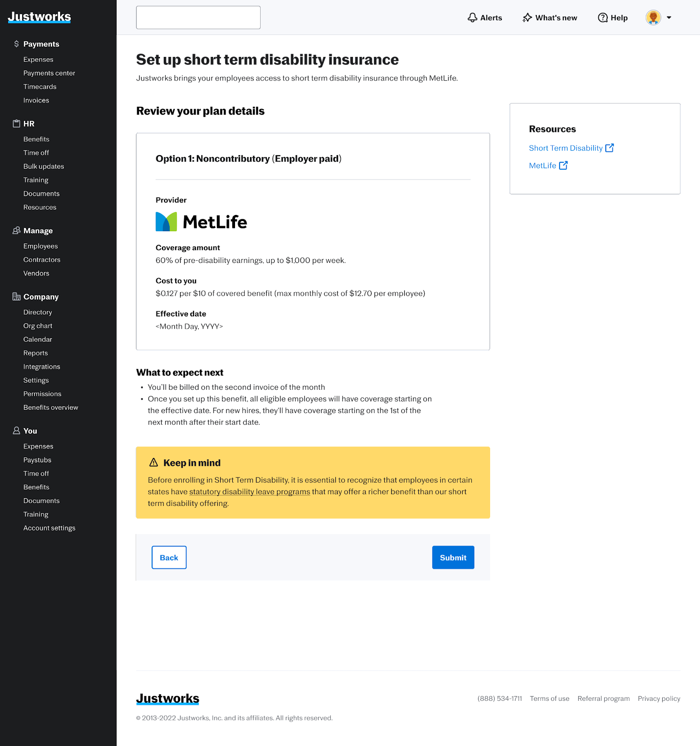Click the Justworks logo in sidebar
Image resolution: width=700 pixels, height=746 pixels.
tap(39, 17)
